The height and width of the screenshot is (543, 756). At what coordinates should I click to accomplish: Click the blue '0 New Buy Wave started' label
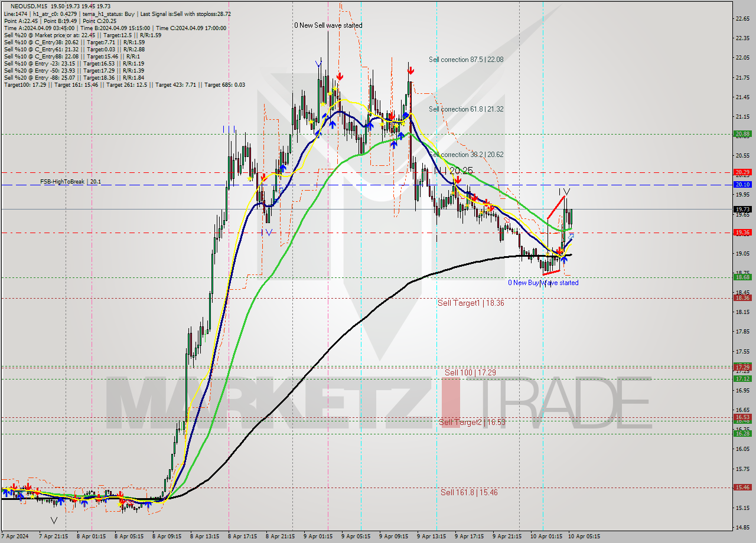pyautogui.click(x=543, y=283)
